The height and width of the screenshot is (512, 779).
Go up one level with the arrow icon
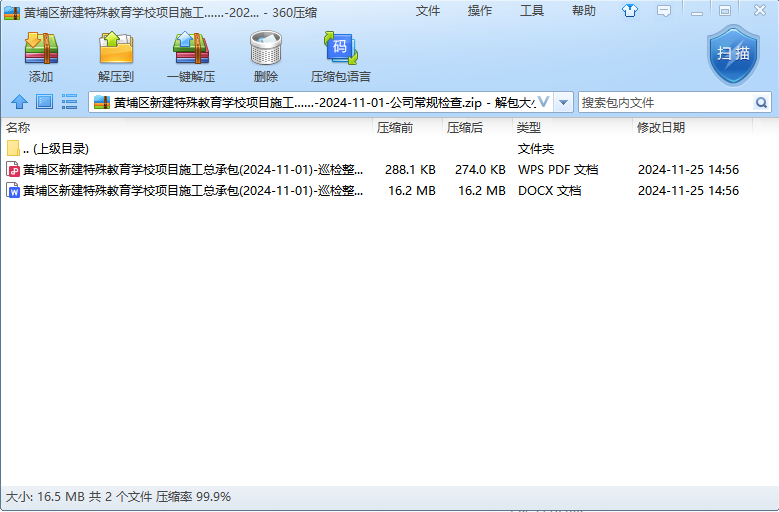pos(19,102)
